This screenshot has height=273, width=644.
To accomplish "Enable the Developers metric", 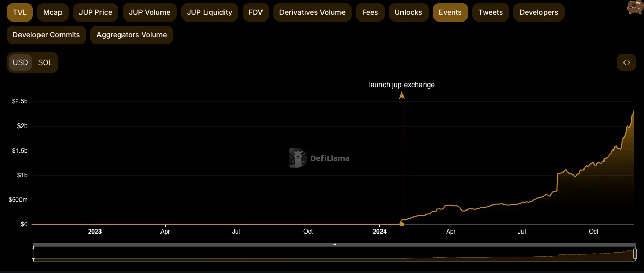I will (x=539, y=12).
